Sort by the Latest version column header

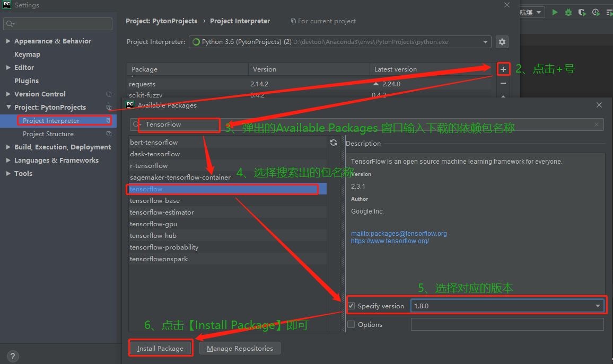click(x=430, y=69)
